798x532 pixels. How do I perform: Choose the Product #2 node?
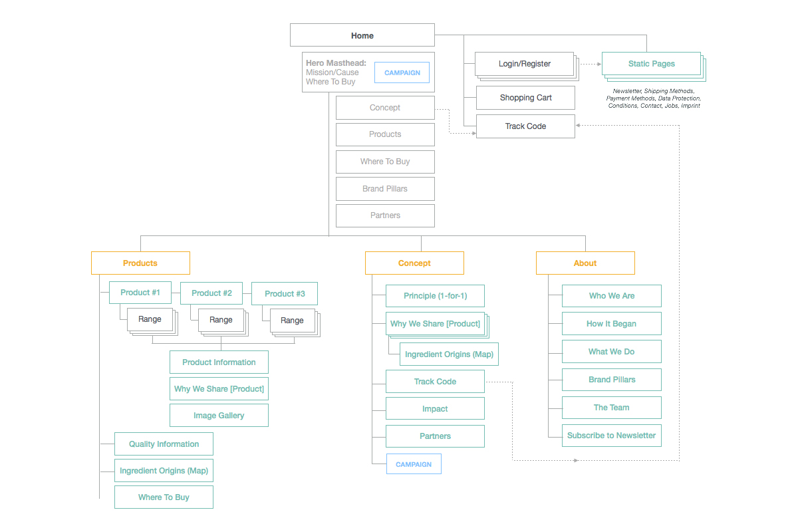pyautogui.click(x=211, y=293)
